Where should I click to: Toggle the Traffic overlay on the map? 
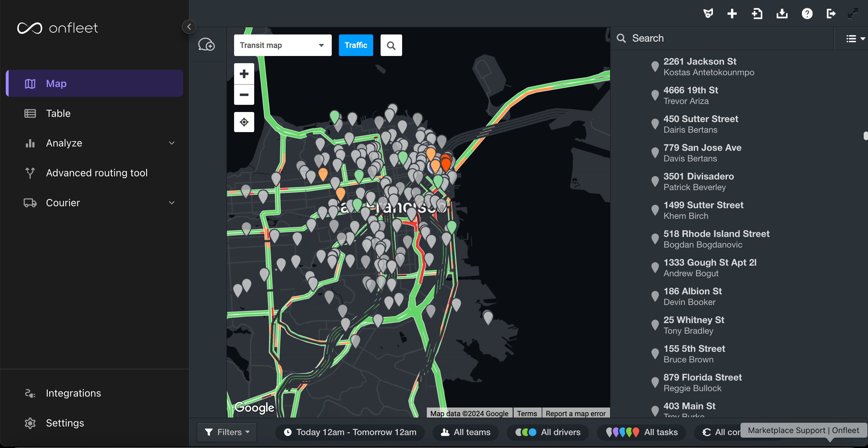point(356,45)
